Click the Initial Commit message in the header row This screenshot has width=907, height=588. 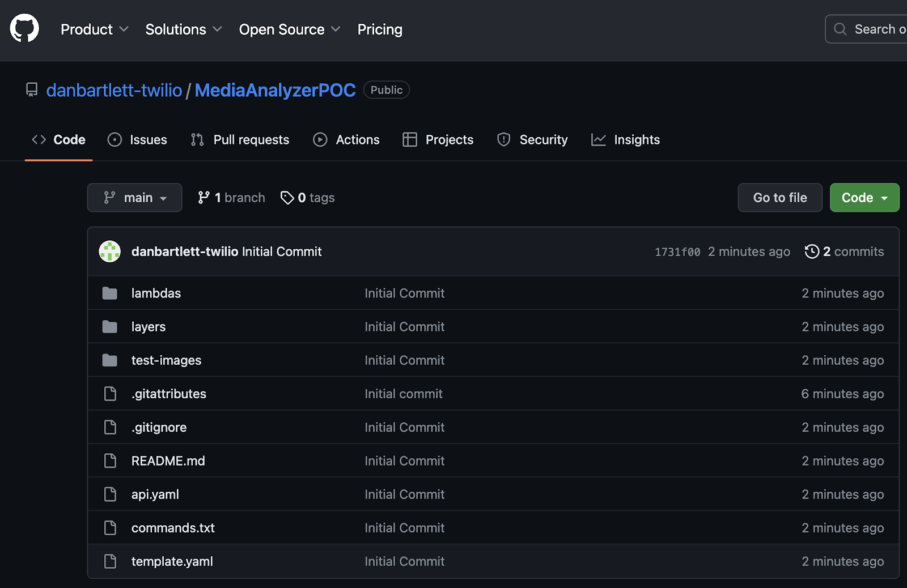click(282, 252)
